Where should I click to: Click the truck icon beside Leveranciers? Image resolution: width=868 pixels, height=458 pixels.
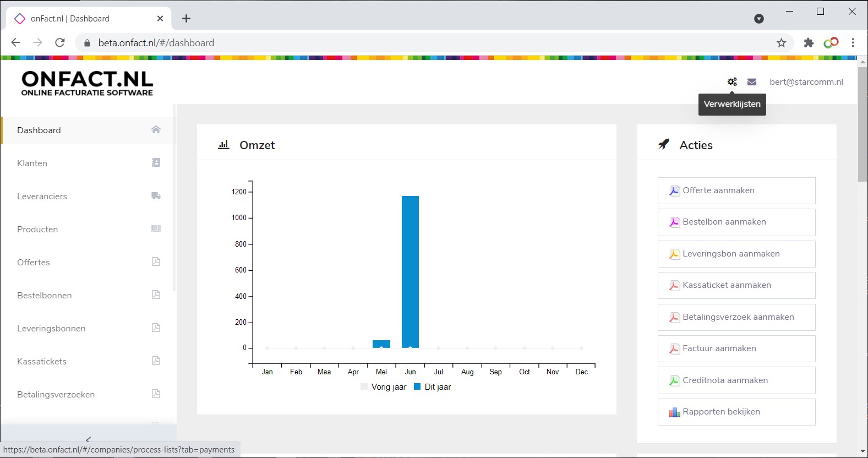(x=156, y=196)
